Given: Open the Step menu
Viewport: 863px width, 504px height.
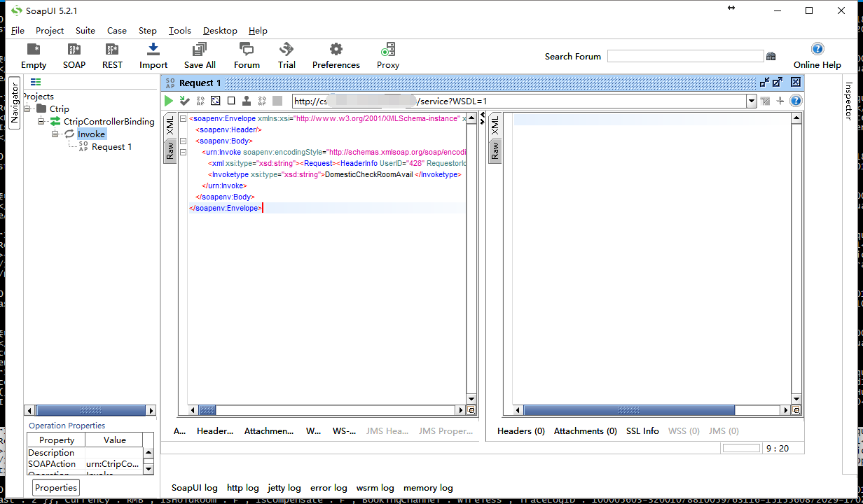Looking at the screenshot, I should [148, 30].
